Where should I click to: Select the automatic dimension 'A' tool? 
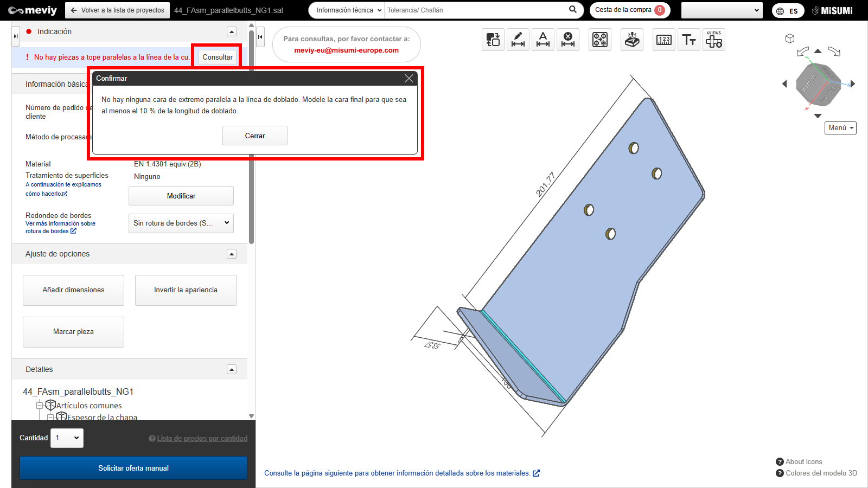tap(543, 40)
